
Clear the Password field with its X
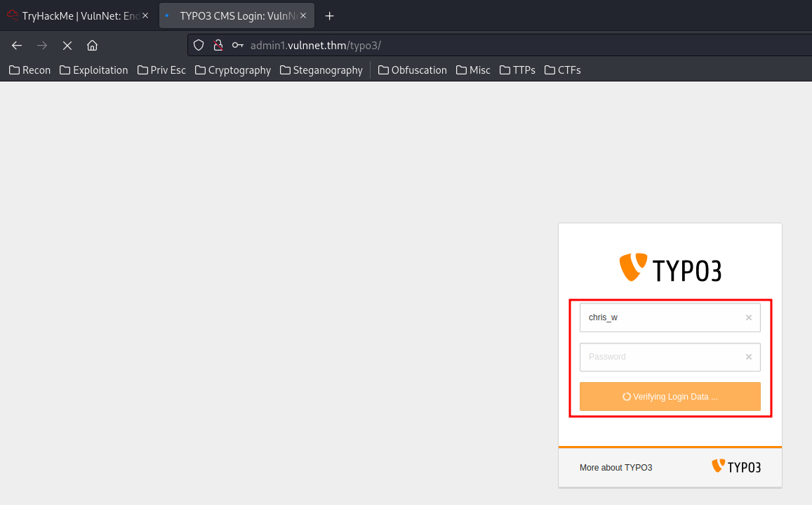click(748, 357)
